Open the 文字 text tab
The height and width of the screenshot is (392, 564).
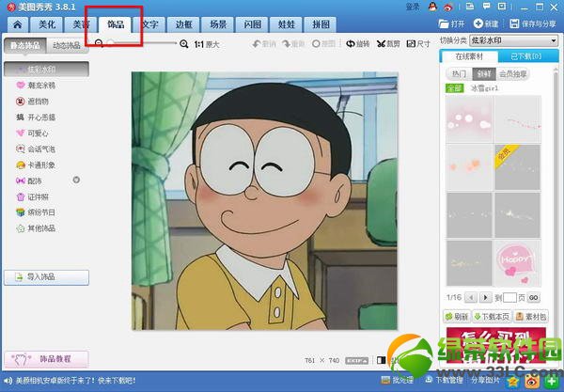pos(151,23)
